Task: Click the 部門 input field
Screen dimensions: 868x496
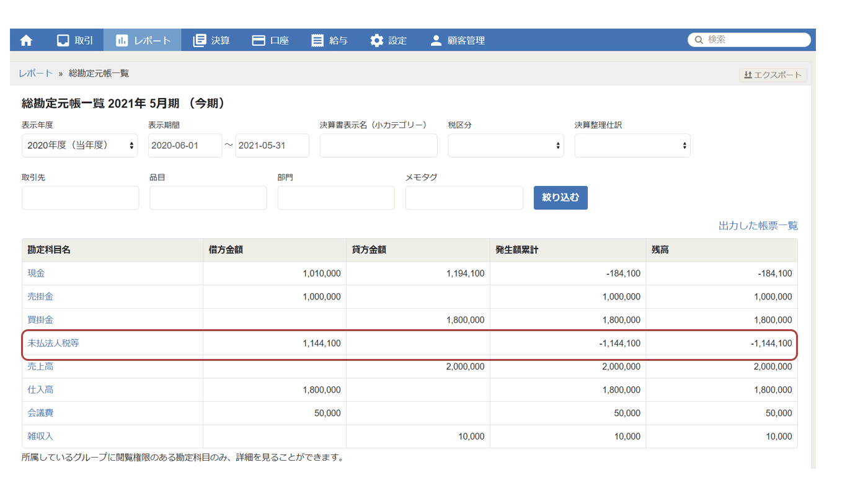Action: click(336, 198)
